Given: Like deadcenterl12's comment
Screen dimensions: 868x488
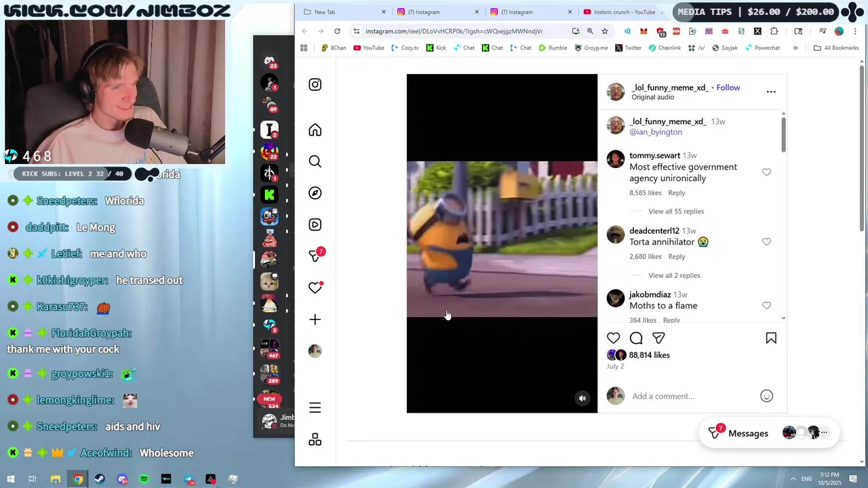Looking at the screenshot, I should [766, 241].
